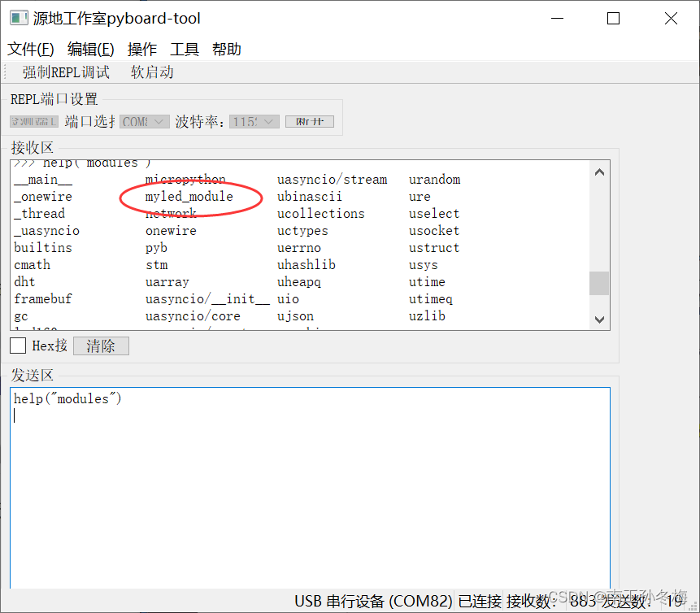The width and height of the screenshot is (700, 613).
Task: Click uasyncio/core in the module list
Action: (193, 316)
